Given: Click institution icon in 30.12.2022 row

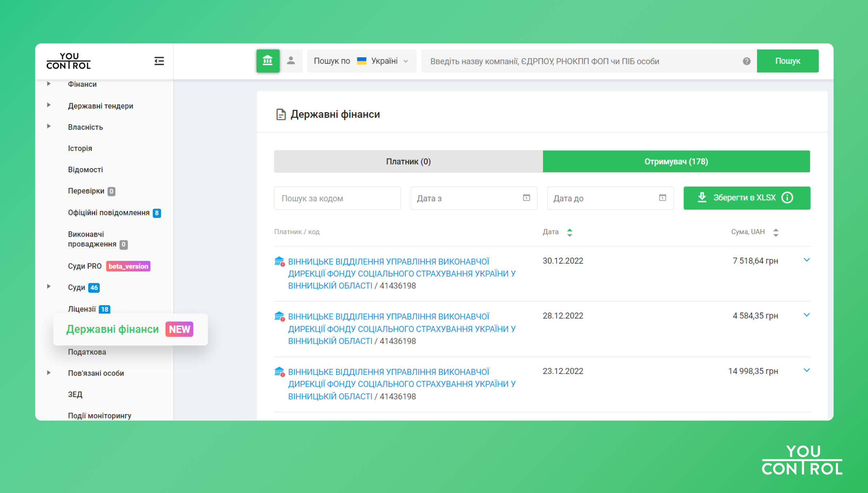Looking at the screenshot, I should 279,261.
